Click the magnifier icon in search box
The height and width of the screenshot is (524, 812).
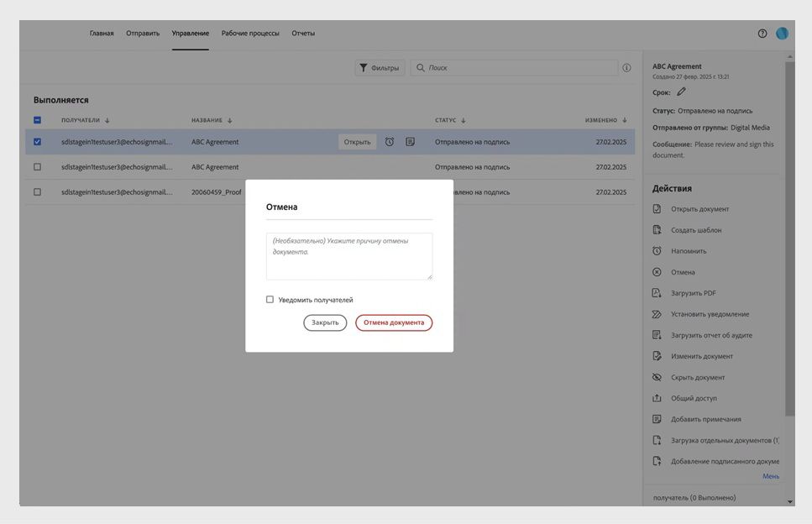click(421, 68)
